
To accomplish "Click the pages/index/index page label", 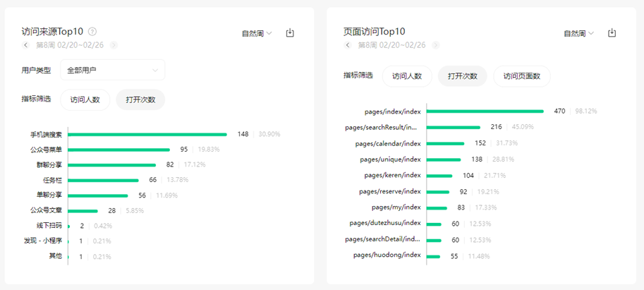I will pos(393,111).
